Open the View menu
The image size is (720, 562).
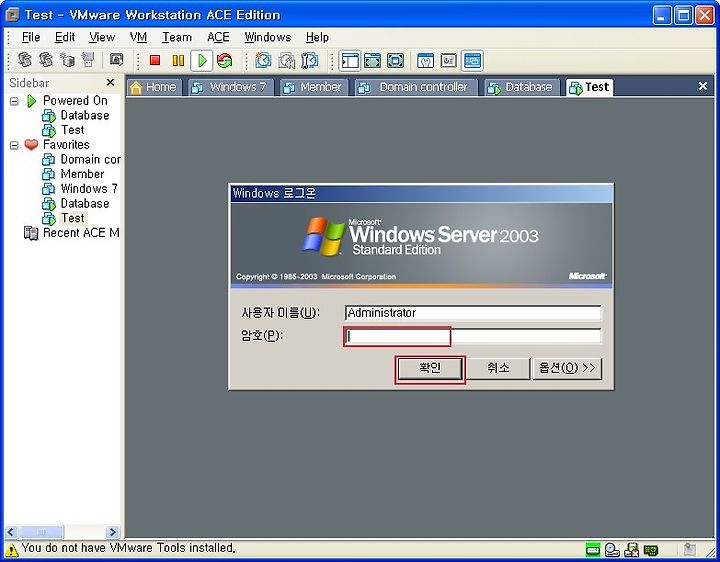click(x=102, y=37)
